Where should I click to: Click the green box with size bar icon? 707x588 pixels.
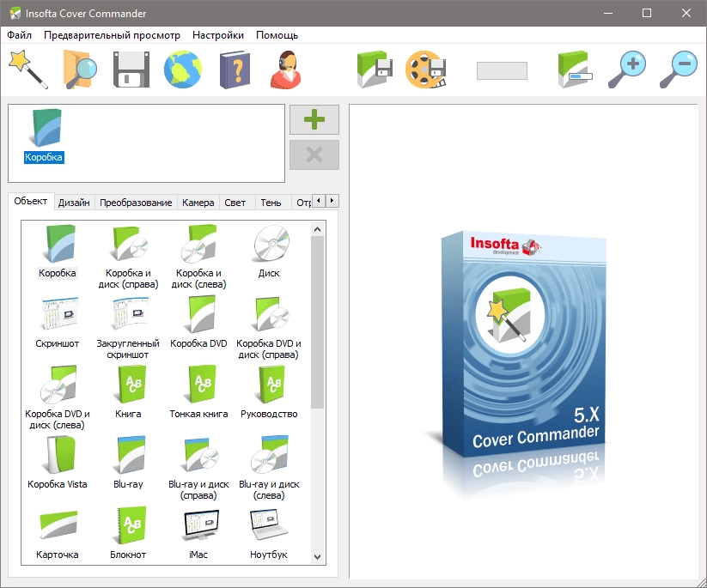[575, 70]
